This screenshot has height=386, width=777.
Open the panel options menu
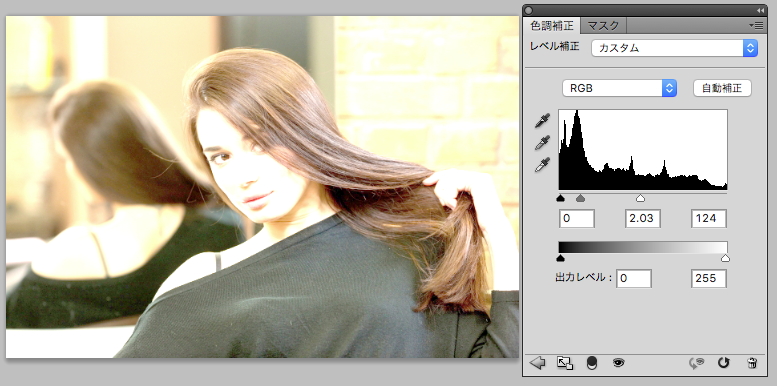click(758, 25)
